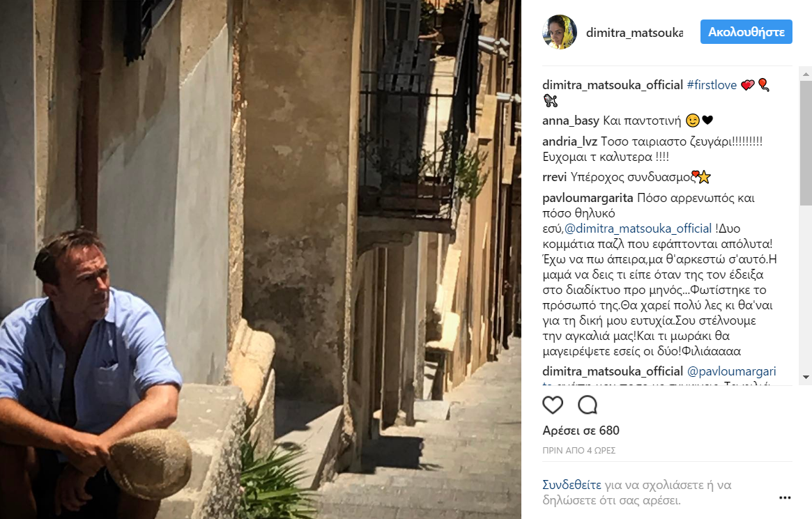Open @pavloumargari mention in reply
The image size is (812, 519).
[x=731, y=371]
